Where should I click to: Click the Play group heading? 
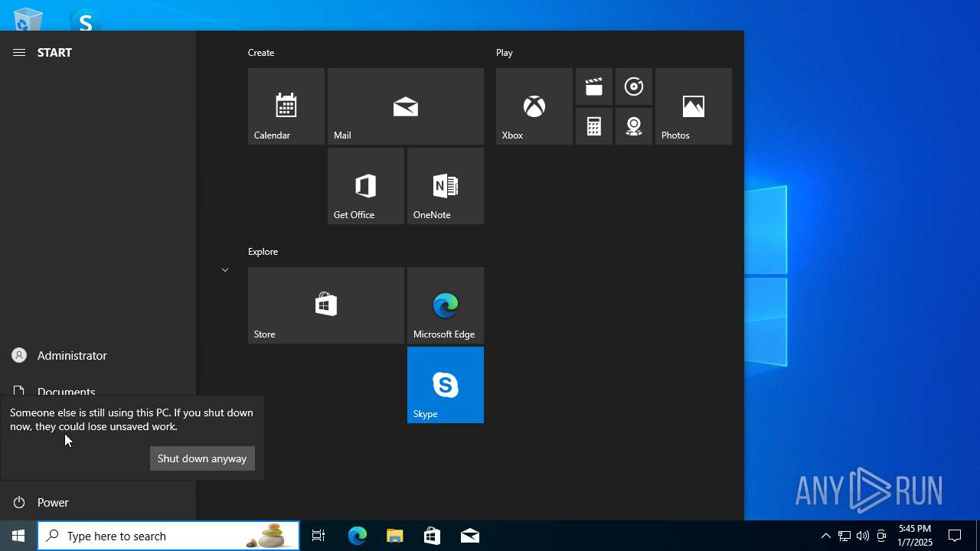coord(505,53)
